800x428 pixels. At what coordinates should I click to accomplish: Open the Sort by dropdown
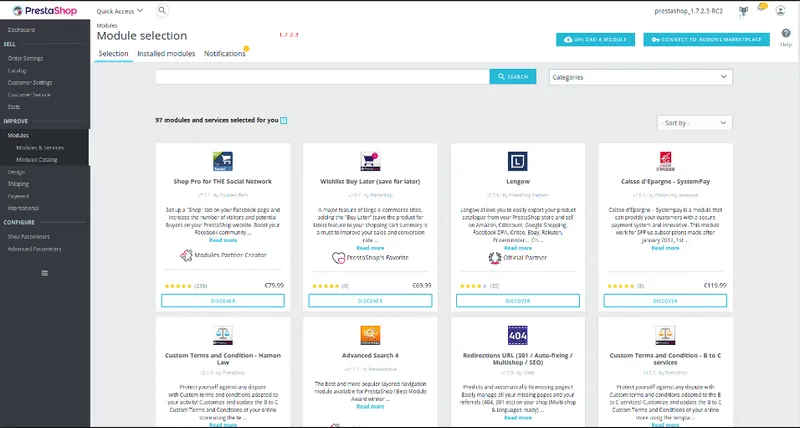[694, 123]
